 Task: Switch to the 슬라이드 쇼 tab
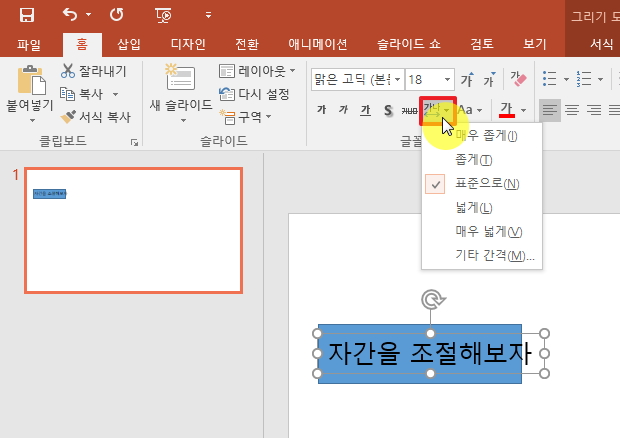point(408,44)
